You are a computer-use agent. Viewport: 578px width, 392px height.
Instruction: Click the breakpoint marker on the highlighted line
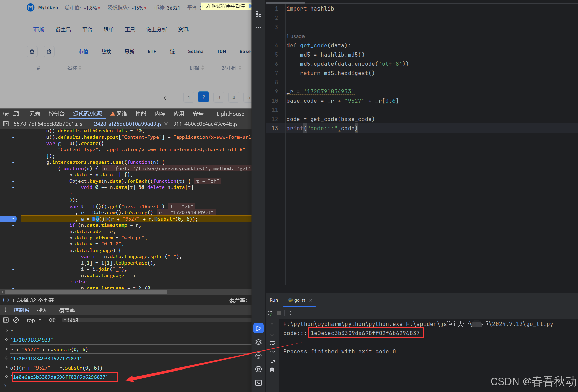click(9, 219)
